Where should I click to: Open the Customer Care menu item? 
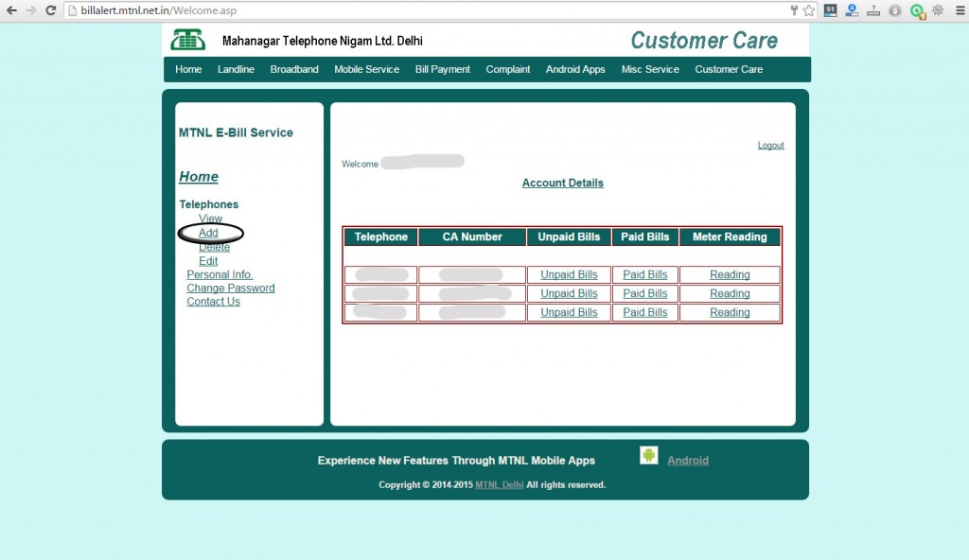729,69
